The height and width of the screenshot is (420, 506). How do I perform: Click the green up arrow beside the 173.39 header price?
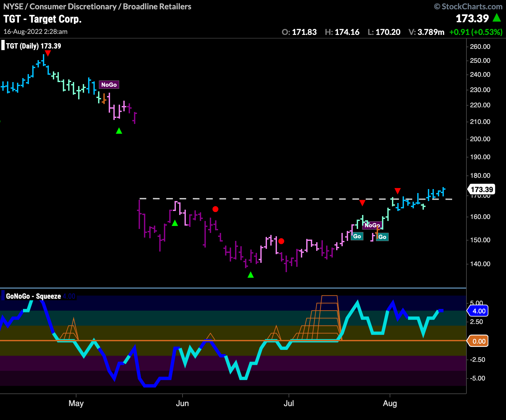[x=497, y=18]
